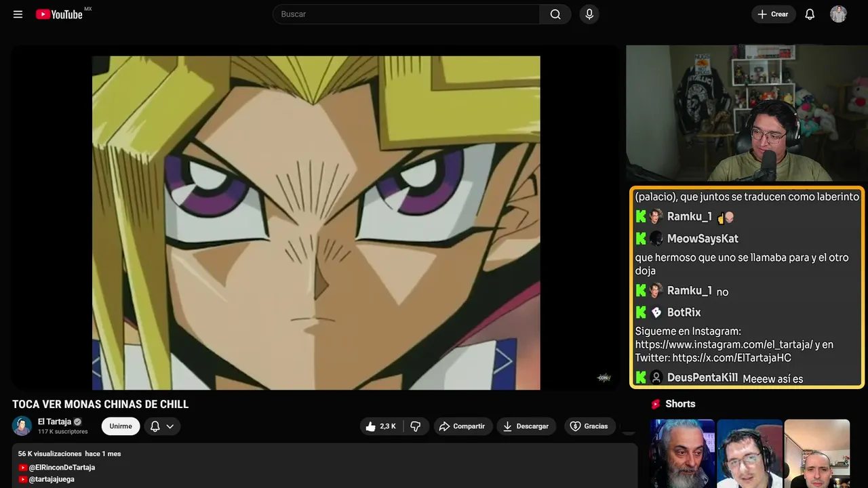
Task: Open the @ElRinconDeTartaja channel link
Action: (x=62, y=468)
